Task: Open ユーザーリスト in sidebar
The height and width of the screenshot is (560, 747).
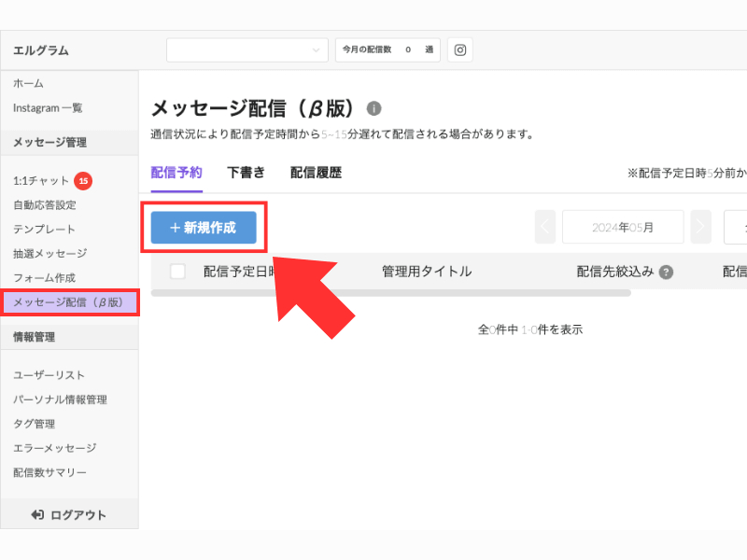Action: (x=49, y=375)
